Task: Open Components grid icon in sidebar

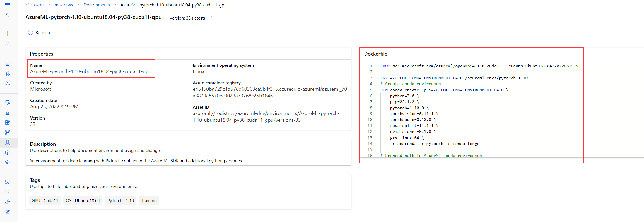Action: (x=8, y=122)
